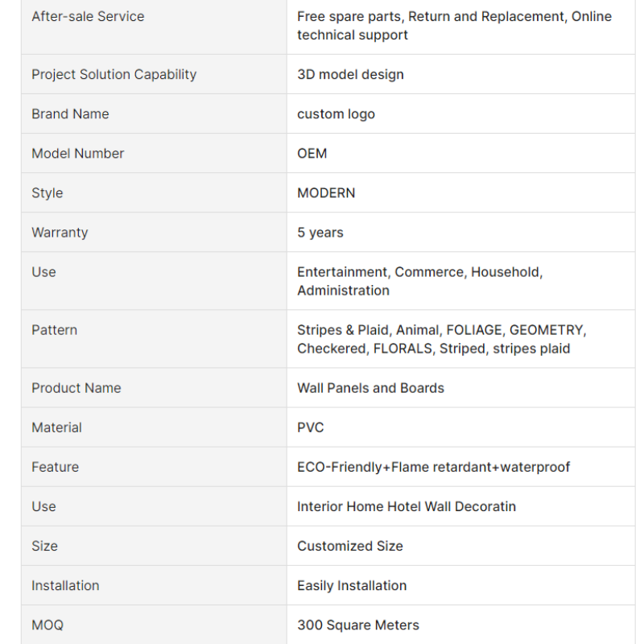
Task: Select the 3D model design value
Action: (x=350, y=74)
